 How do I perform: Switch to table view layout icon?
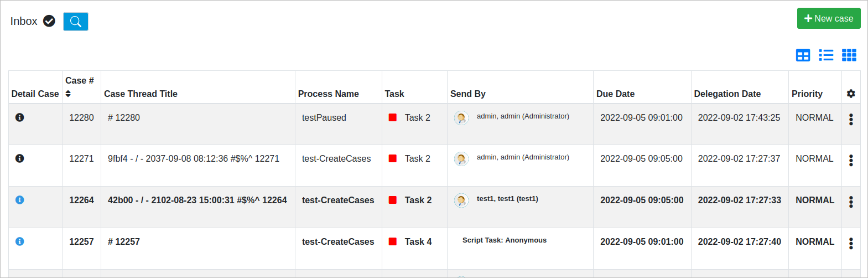803,55
